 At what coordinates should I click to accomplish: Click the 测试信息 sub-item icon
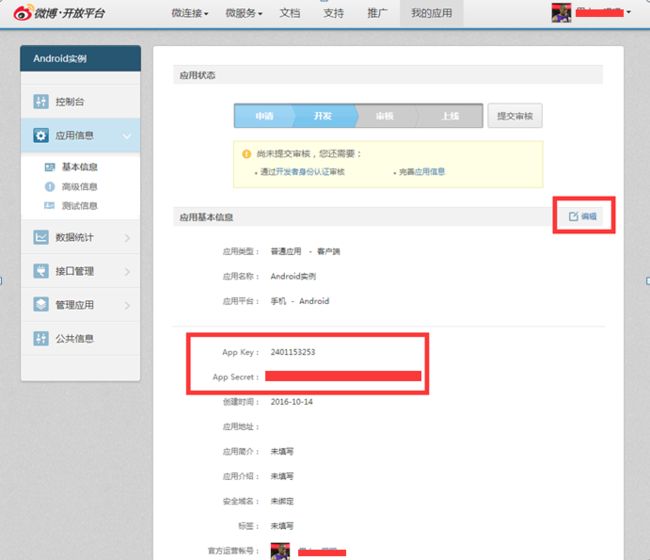click(x=50, y=206)
